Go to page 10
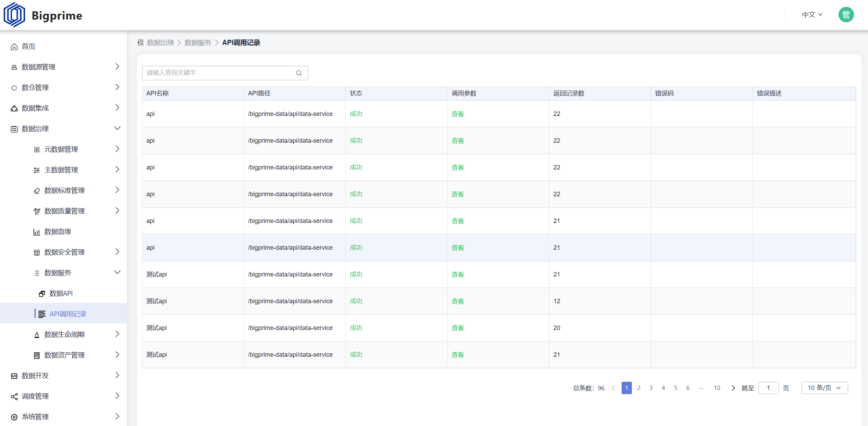The height and width of the screenshot is (426, 868). [717, 388]
